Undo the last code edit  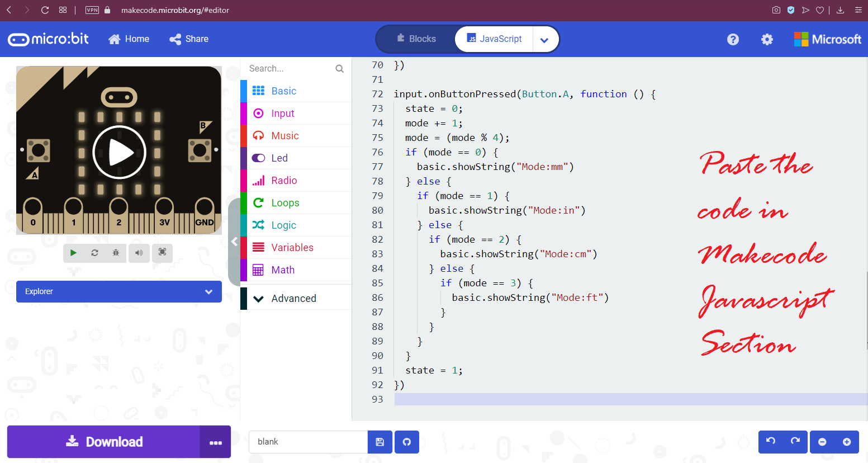pos(770,442)
